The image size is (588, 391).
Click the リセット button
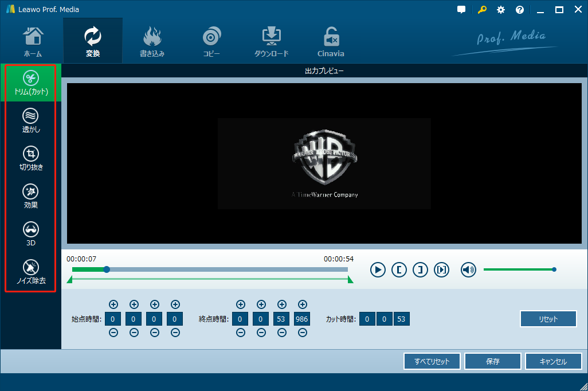(x=548, y=319)
